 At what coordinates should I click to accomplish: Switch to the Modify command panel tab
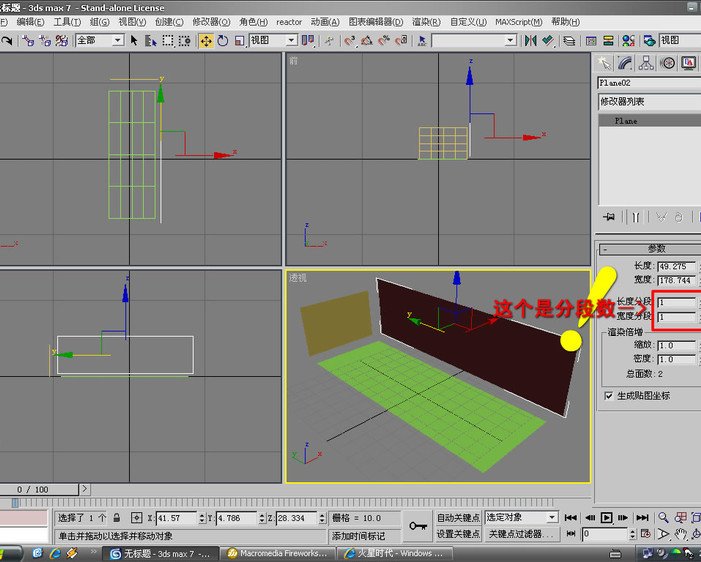pyautogui.click(x=625, y=63)
